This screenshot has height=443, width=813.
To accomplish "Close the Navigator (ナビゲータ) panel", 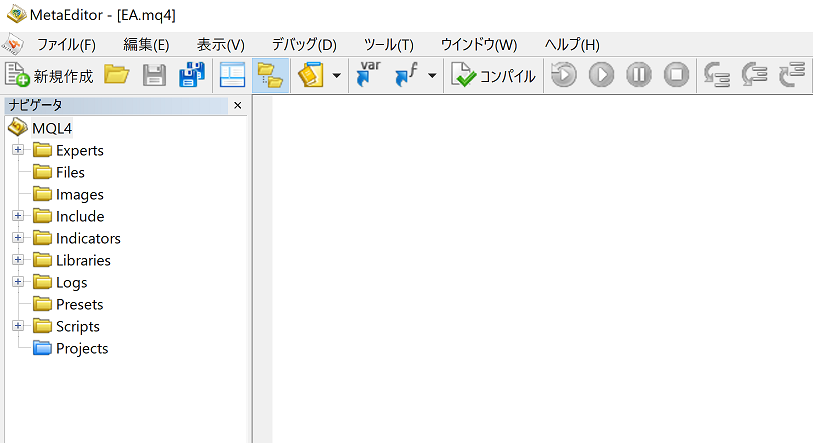I will 237,105.
